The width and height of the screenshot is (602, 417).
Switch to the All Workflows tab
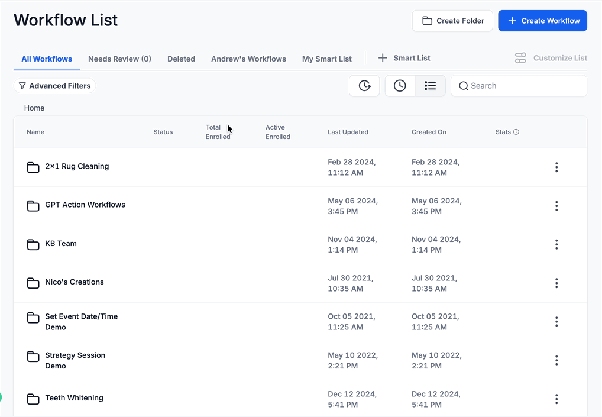[47, 59]
